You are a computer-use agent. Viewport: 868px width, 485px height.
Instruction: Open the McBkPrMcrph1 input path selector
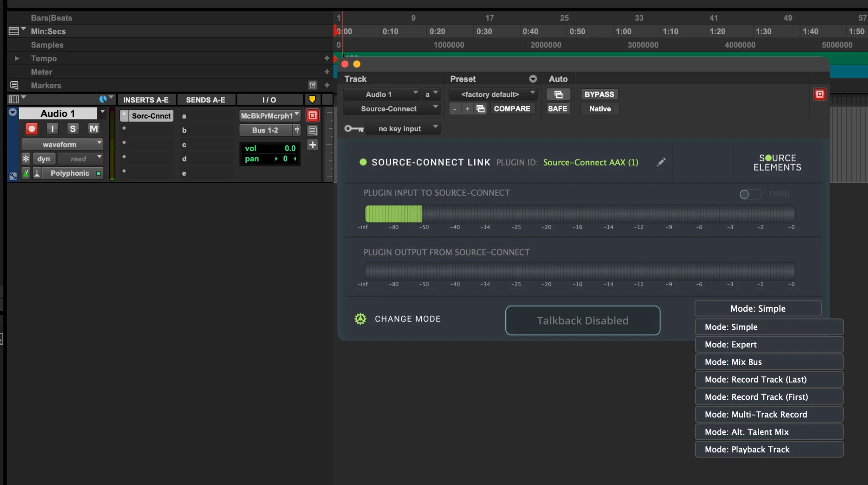[x=270, y=116]
